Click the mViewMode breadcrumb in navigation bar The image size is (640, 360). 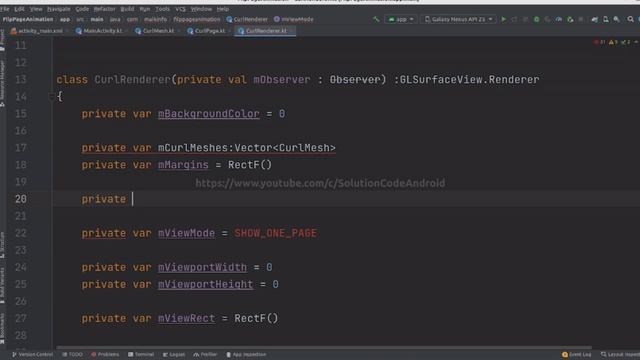coord(293,19)
